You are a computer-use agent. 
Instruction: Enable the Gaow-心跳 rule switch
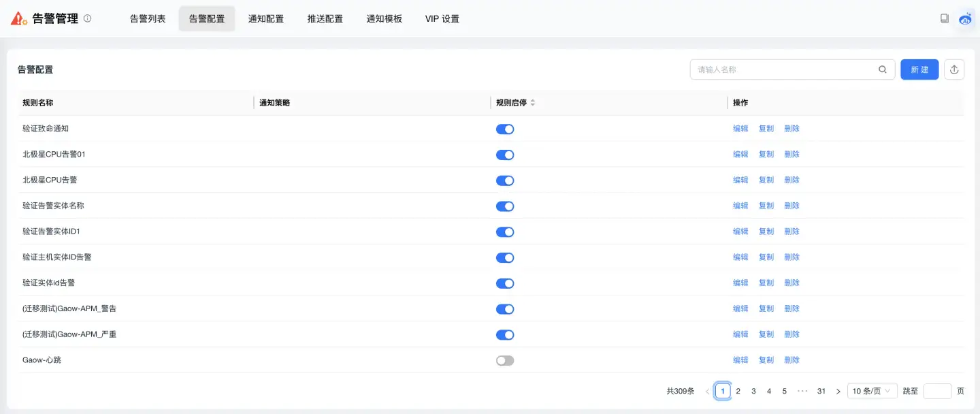pos(505,360)
